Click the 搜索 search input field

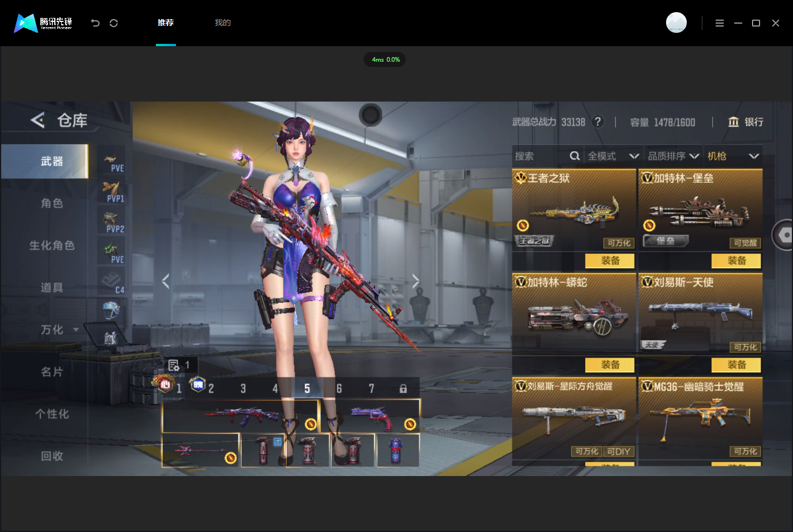(x=540, y=156)
